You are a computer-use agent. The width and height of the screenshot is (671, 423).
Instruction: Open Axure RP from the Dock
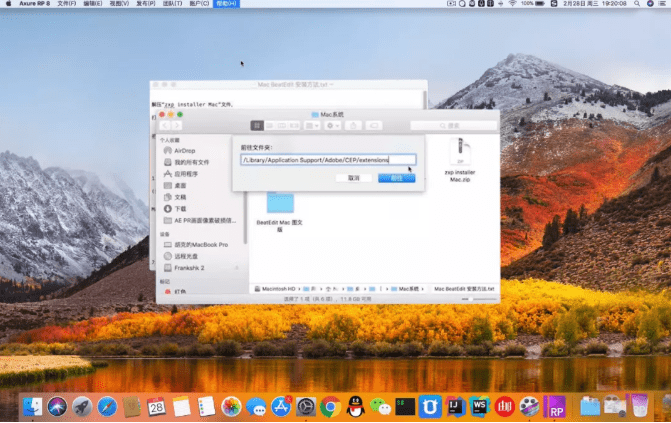click(x=555, y=406)
